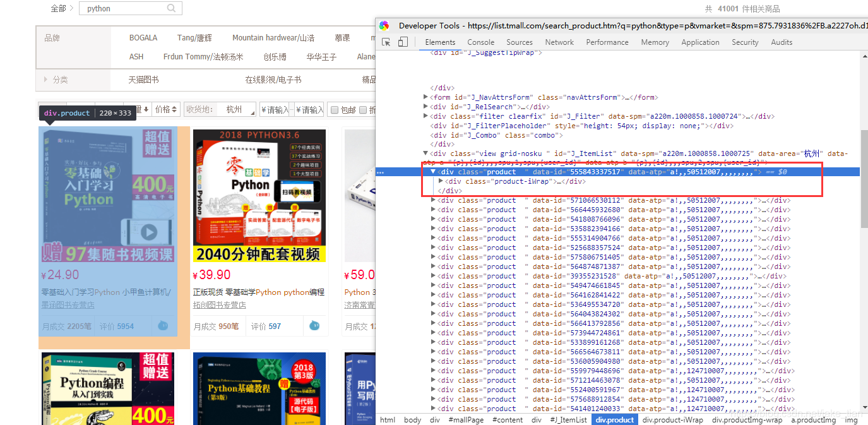
Task: Open the Network tab
Action: pyautogui.click(x=559, y=42)
